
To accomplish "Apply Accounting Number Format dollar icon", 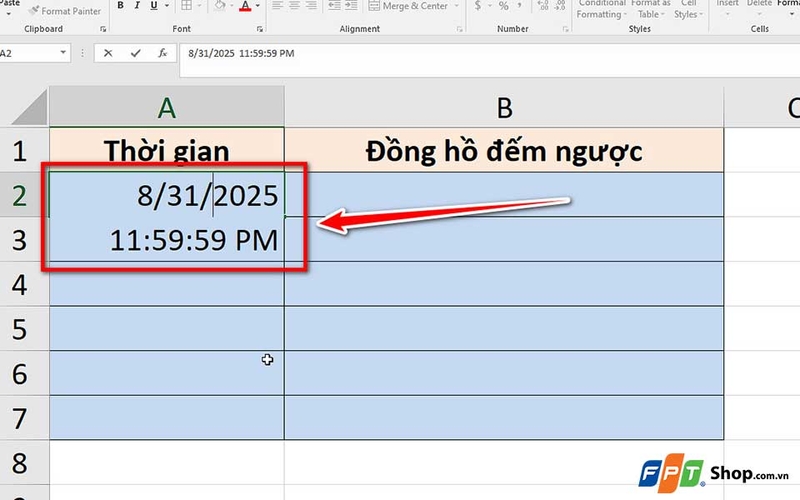I will tap(478, 6).
